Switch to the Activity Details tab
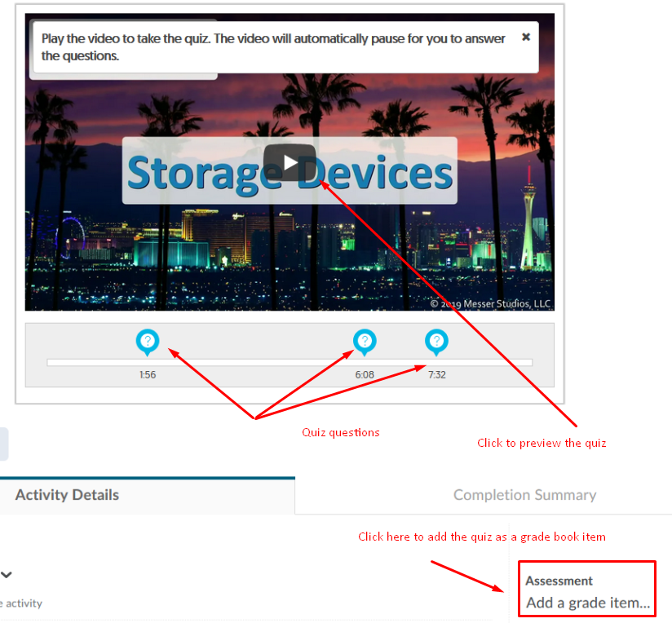Image resolution: width=672 pixels, height=623 pixels. 67,495
